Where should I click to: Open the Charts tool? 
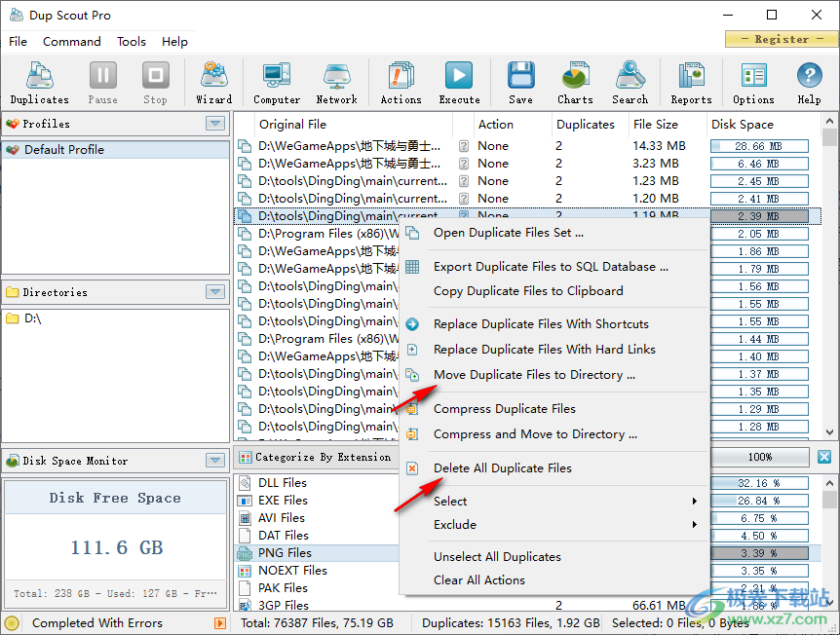tap(575, 83)
